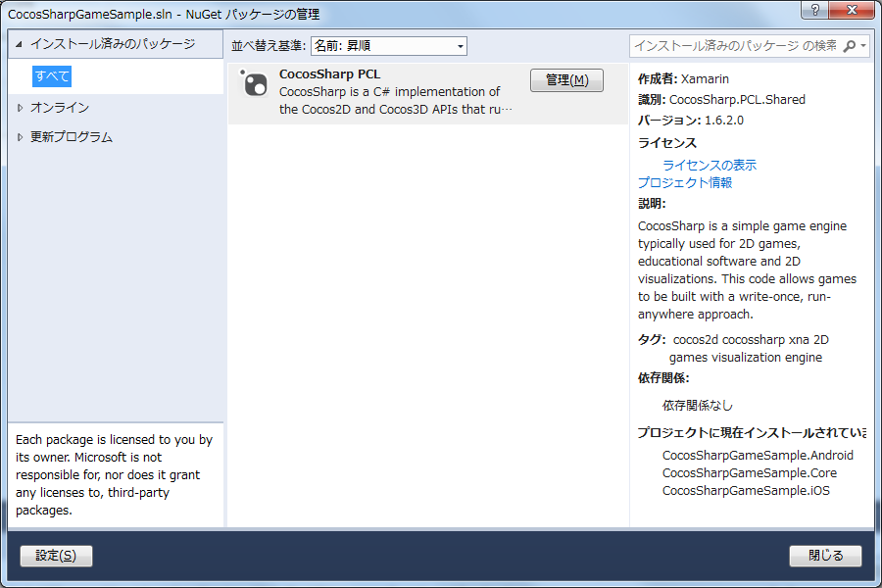Click the cocos2d tag text
The width and height of the screenshot is (882, 588).
(x=692, y=339)
